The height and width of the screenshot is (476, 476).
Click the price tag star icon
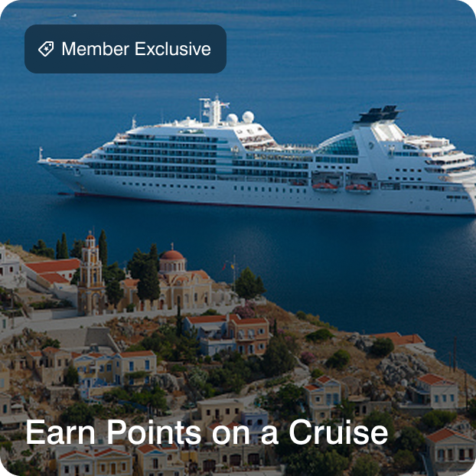[46, 49]
